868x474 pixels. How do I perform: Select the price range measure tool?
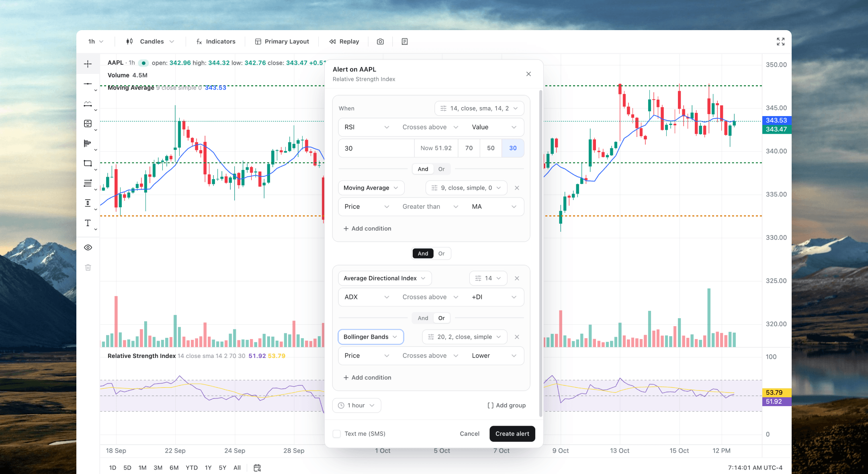pyautogui.click(x=88, y=203)
